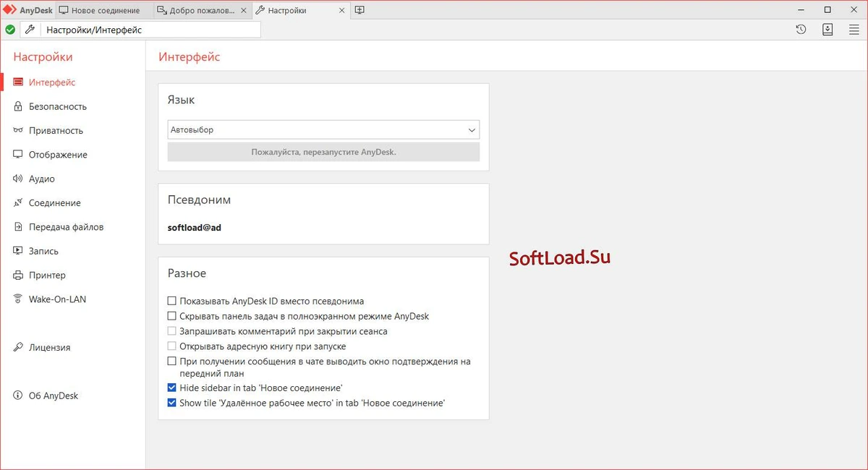Open Запись settings section

pyautogui.click(x=43, y=251)
